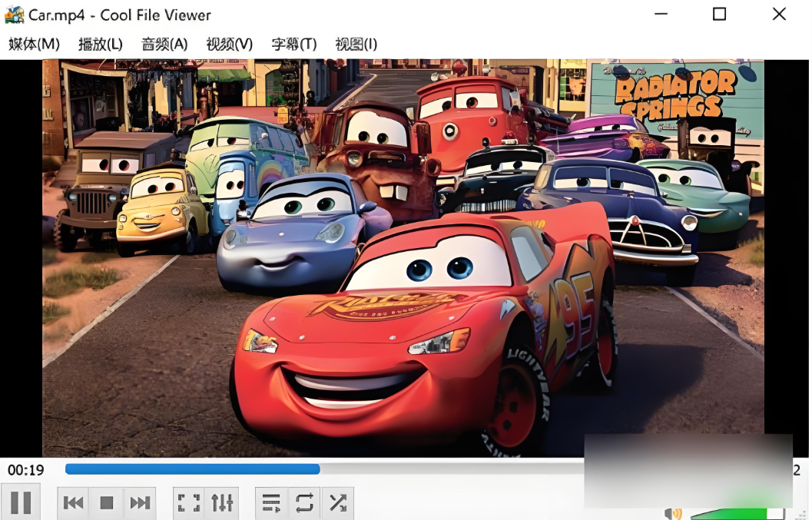Adjust the green volume slider
This screenshot has height=520, width=812.
(x=737, y=514)
